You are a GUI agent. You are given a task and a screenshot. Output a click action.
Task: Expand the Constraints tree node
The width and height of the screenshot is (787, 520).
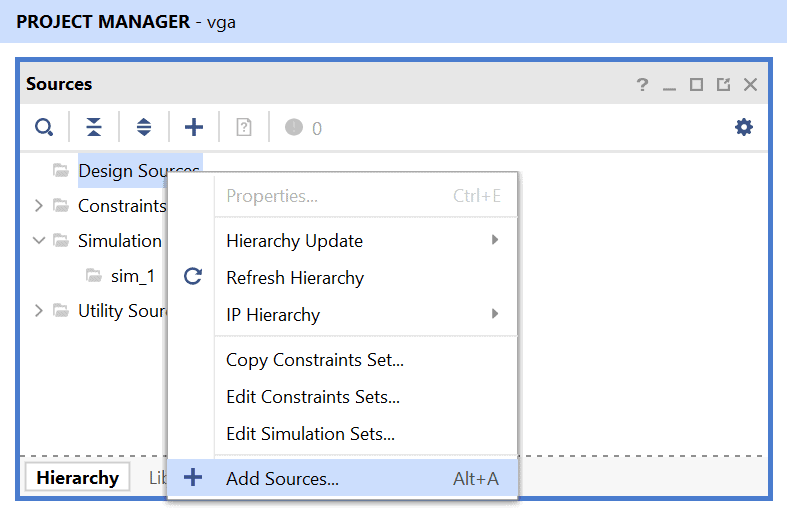pyautogui.click(x=38, y=206)
